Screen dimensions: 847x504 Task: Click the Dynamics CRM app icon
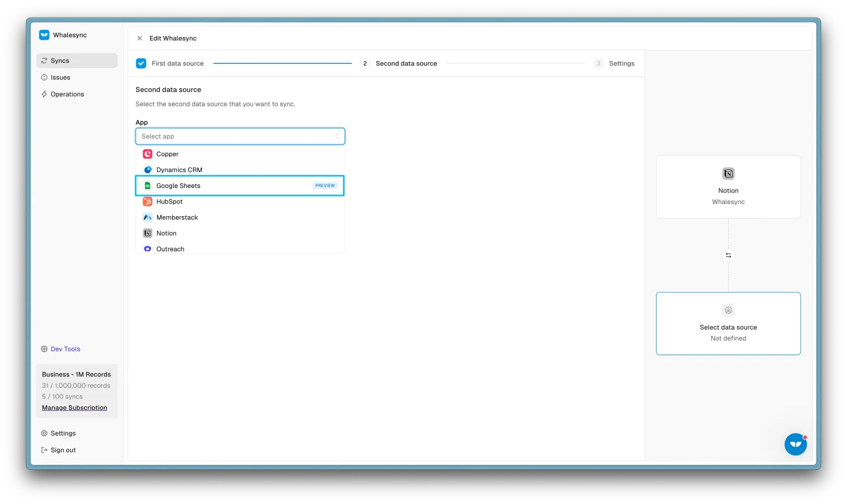(147, 170)
